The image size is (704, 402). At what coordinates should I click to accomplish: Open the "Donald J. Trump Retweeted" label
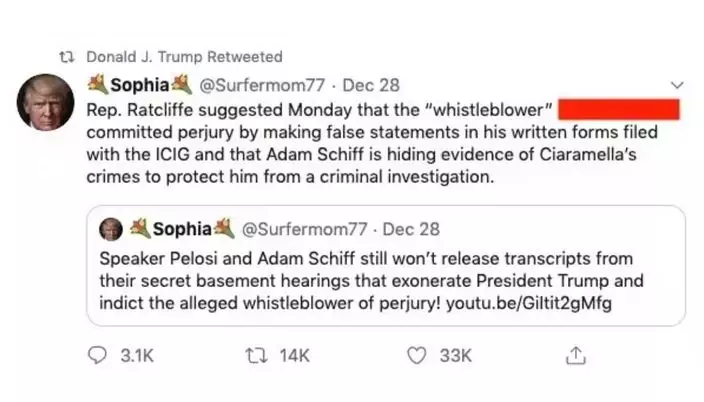184,57
